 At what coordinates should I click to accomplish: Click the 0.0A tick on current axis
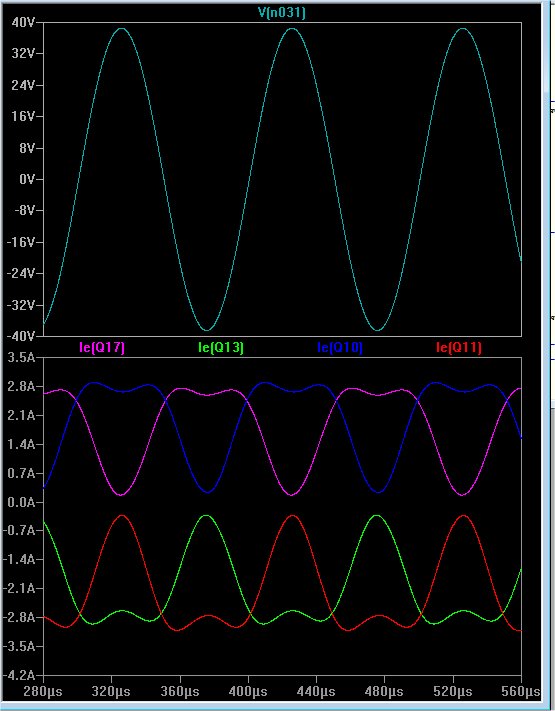[x=22, y=502]
